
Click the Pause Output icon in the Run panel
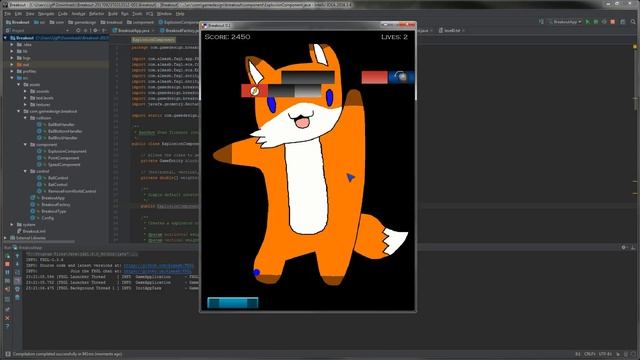tap(7, 272)
